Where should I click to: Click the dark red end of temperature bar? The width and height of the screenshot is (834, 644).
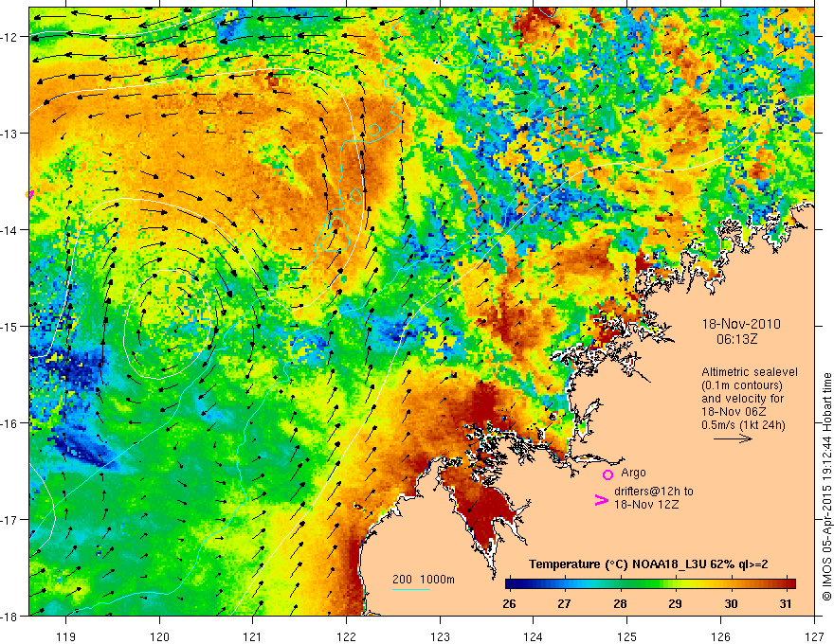click(791, 584)
